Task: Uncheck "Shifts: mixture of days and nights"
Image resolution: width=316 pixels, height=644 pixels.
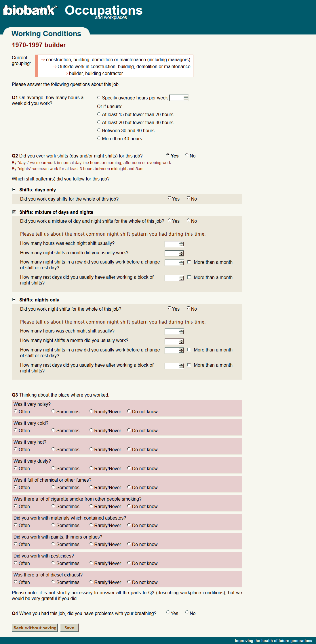Action: click(x=14, y=212)
